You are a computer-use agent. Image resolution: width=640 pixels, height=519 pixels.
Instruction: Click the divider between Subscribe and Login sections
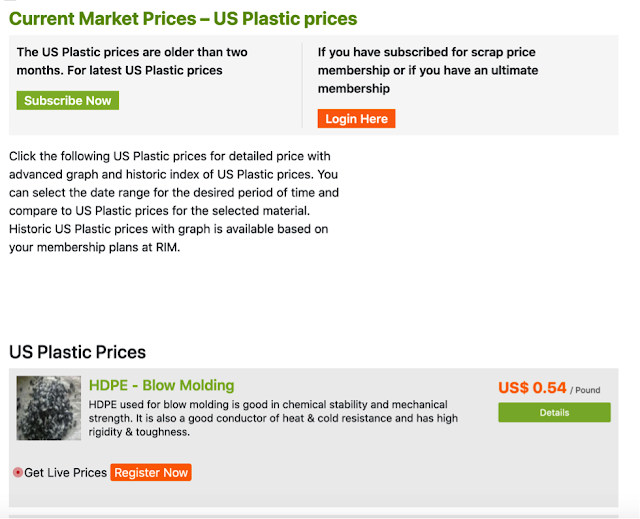pos(302,85)
